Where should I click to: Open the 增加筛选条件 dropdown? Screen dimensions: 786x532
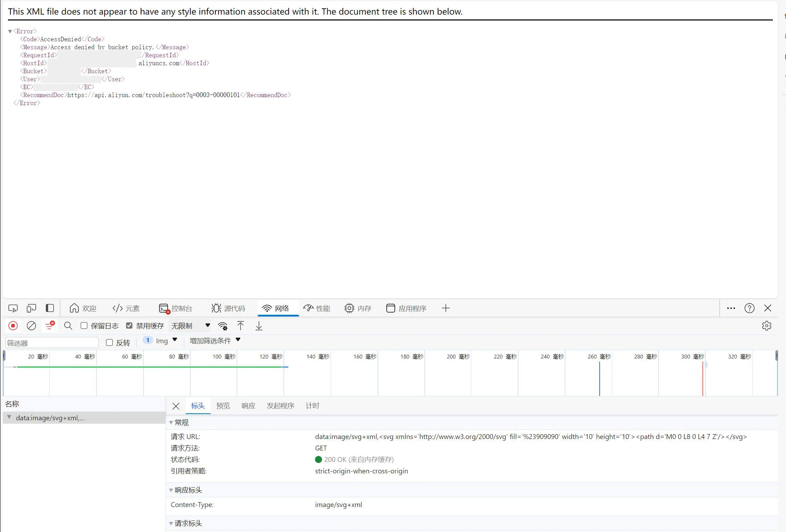[x=215, y=340]
